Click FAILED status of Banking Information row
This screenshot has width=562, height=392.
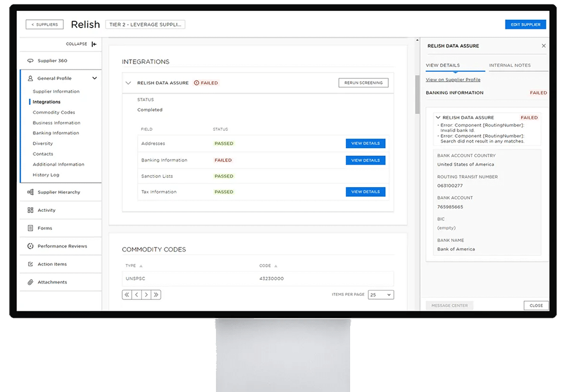click(223, 160)
